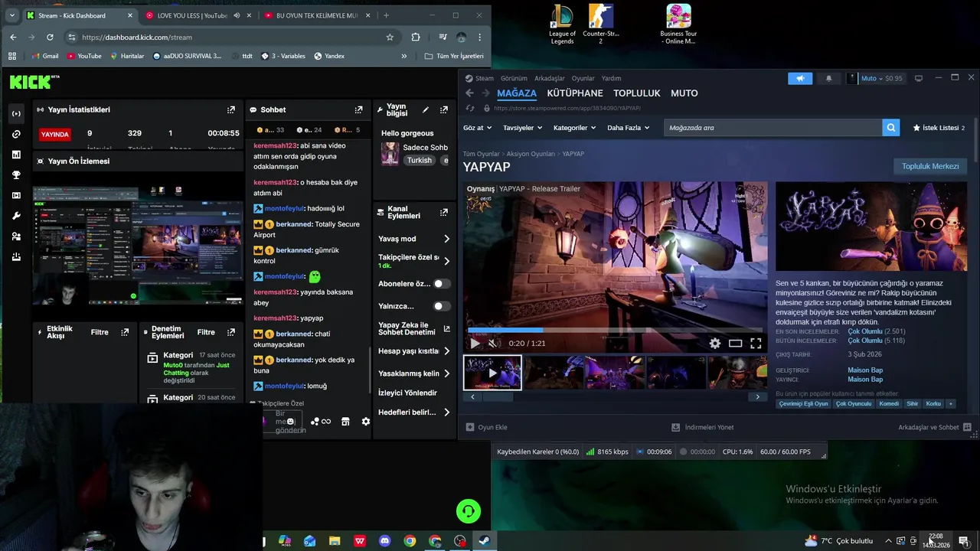Open the shop icon under Kick chat
This screenshot has height=551, width=980.
(x=345, y=422)
